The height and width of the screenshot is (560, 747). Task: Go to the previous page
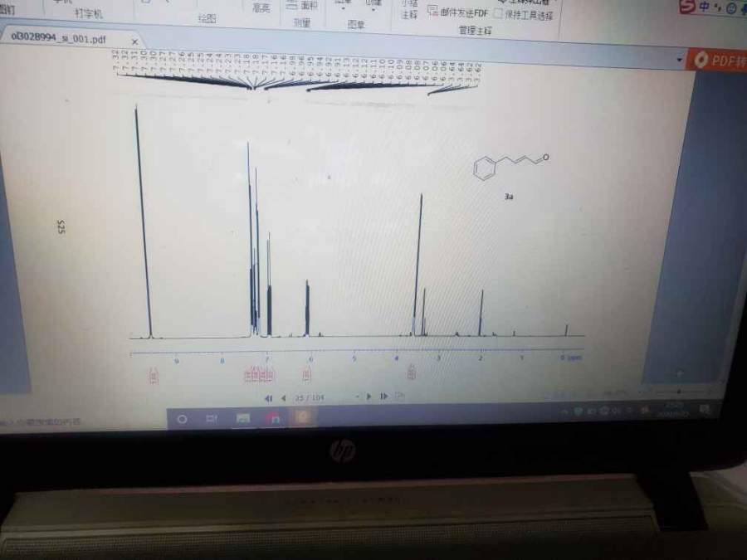point(284,398)
